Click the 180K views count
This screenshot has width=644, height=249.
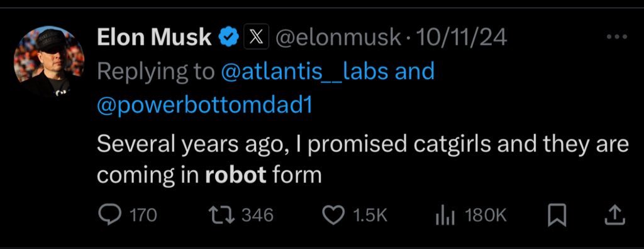point(486,215)
